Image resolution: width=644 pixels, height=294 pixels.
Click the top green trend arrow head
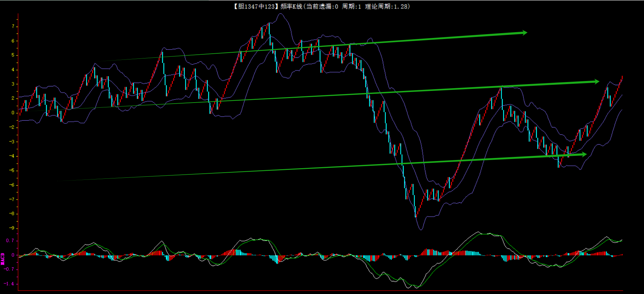click(524, 33)
